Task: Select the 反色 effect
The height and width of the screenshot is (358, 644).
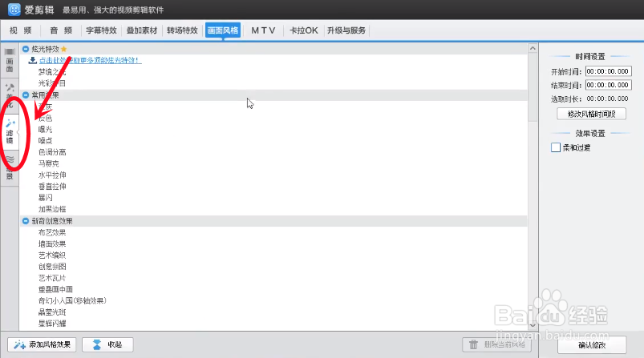Action: coord(45,118)
